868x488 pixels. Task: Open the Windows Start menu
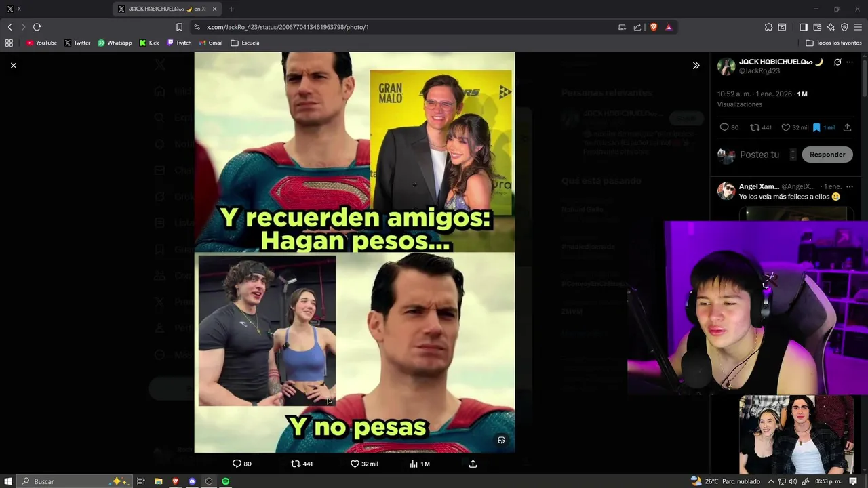click(8, 481)
